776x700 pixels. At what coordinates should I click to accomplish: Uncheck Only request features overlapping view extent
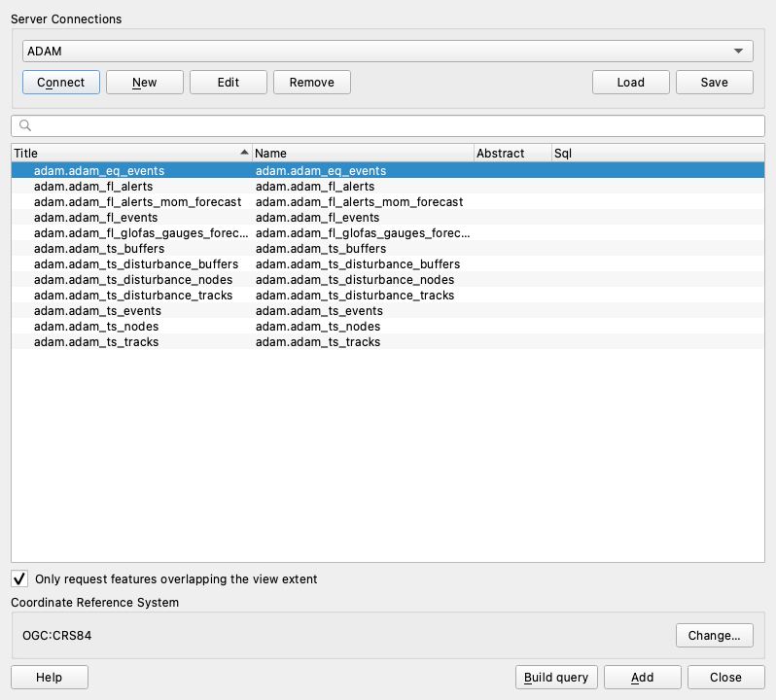tap(19, 578)
